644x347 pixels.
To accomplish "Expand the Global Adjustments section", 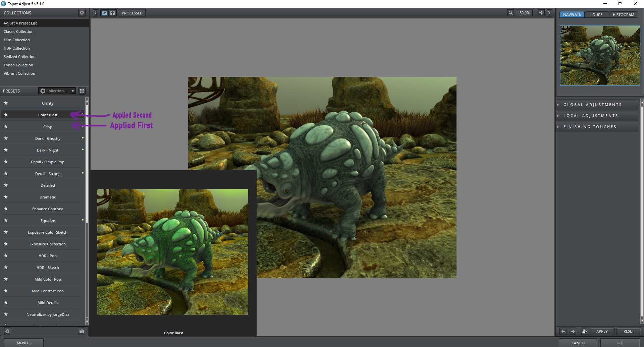I will coord(598,105).
